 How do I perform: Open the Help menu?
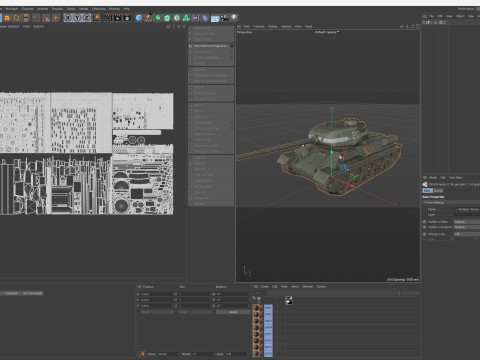[x=127, y=9]
